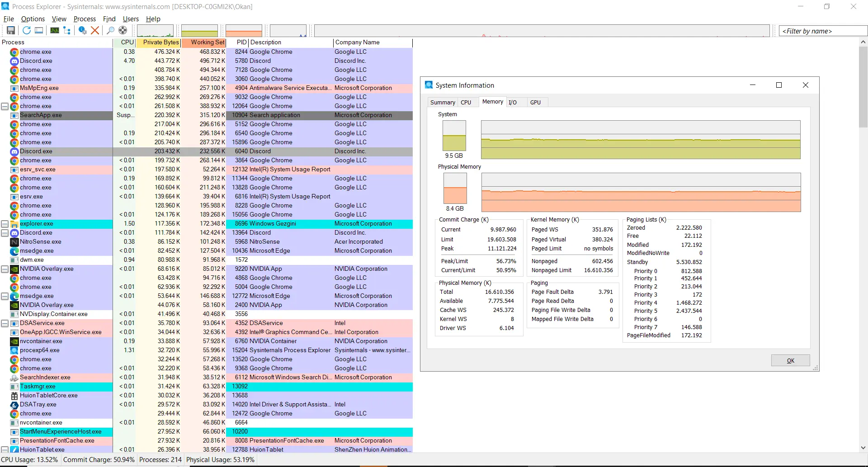Click the Discord icon on the PID 5780 row
This screenshot has width=868, height=467.
(x=14, y=61)
